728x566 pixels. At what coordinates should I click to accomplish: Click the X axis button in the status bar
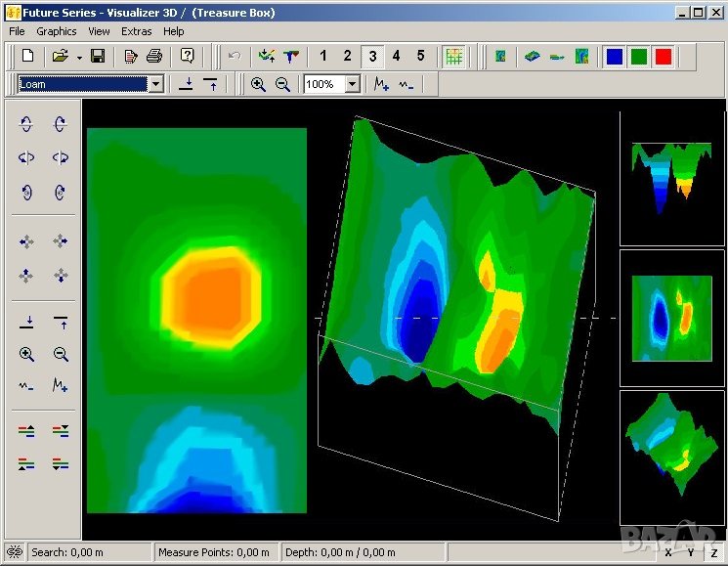pyautogui.click(x=668, y=553)
